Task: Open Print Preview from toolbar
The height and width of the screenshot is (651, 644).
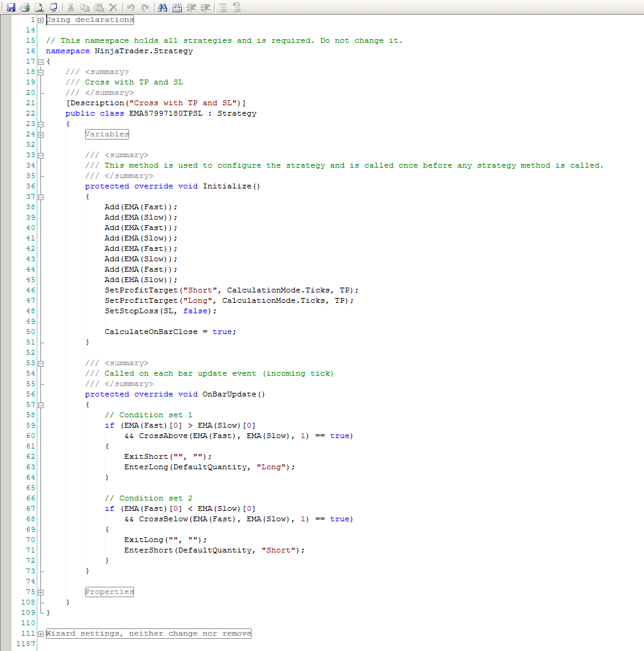Action: pos(39,7)
